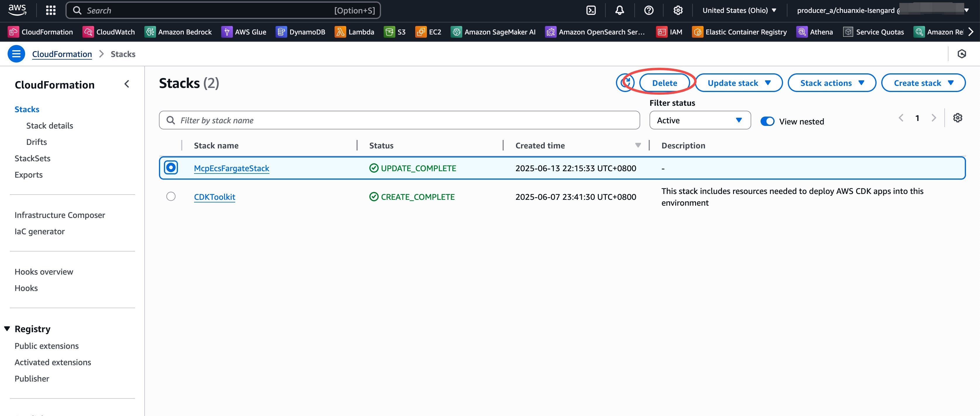Click the UPDATE_COMPLETE status text

click(418, 168)
